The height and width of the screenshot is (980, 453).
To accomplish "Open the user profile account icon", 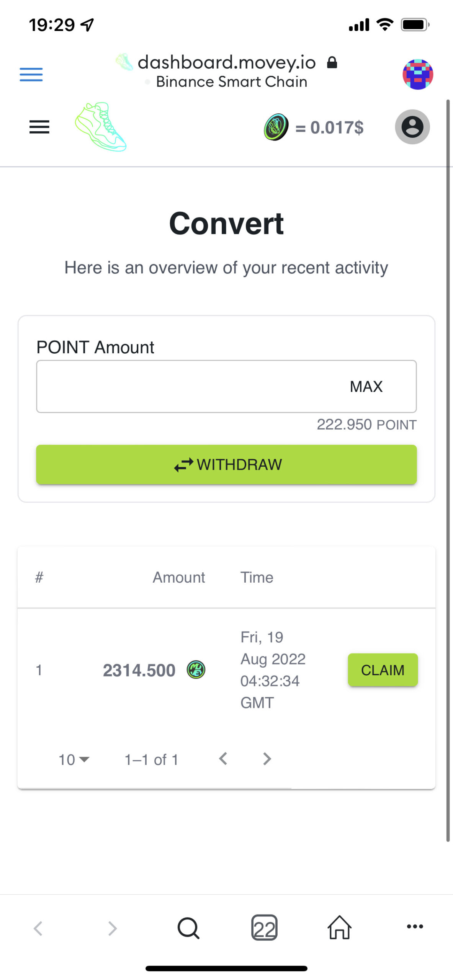I will (412, 127).
